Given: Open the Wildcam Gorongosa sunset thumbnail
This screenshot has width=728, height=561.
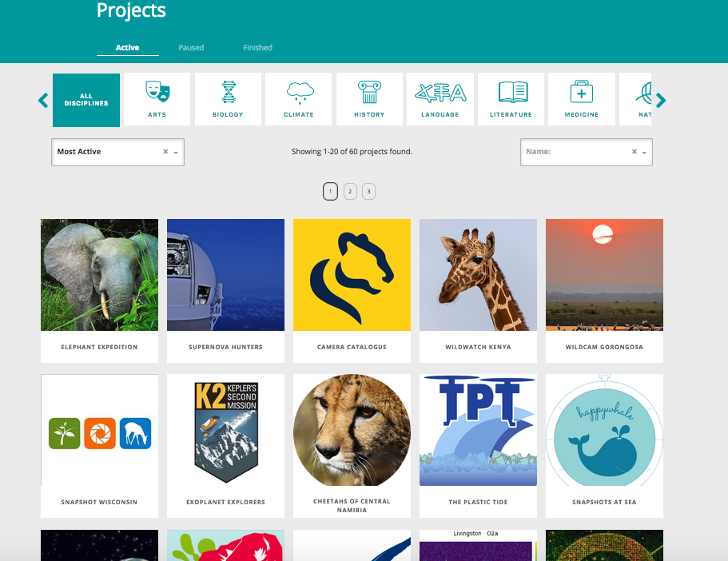Looking at the screenshot, I should click(604, 275).
